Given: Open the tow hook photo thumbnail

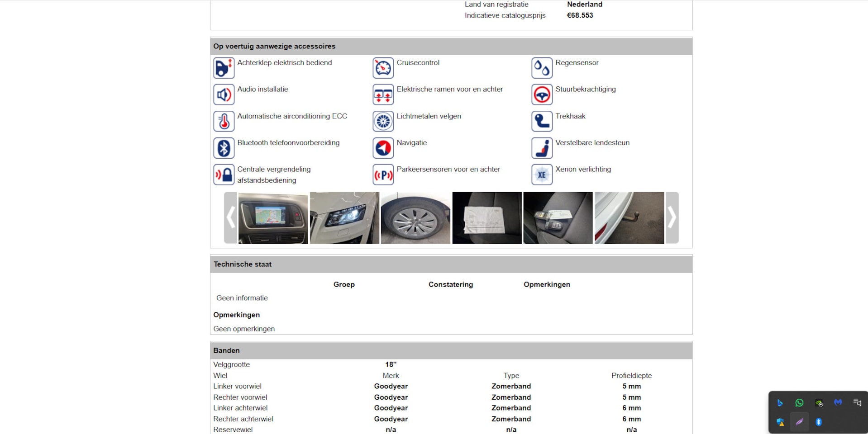Looking at the screenshot, I should [x=629, y=218].
